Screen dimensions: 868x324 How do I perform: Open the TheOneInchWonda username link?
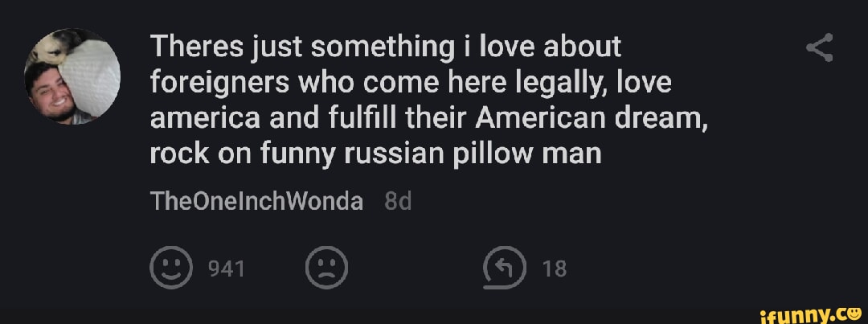256,201
